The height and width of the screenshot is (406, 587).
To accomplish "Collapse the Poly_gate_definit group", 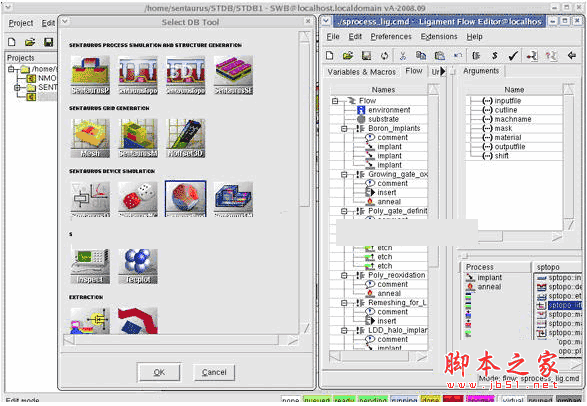I will [x=344, y=211].
